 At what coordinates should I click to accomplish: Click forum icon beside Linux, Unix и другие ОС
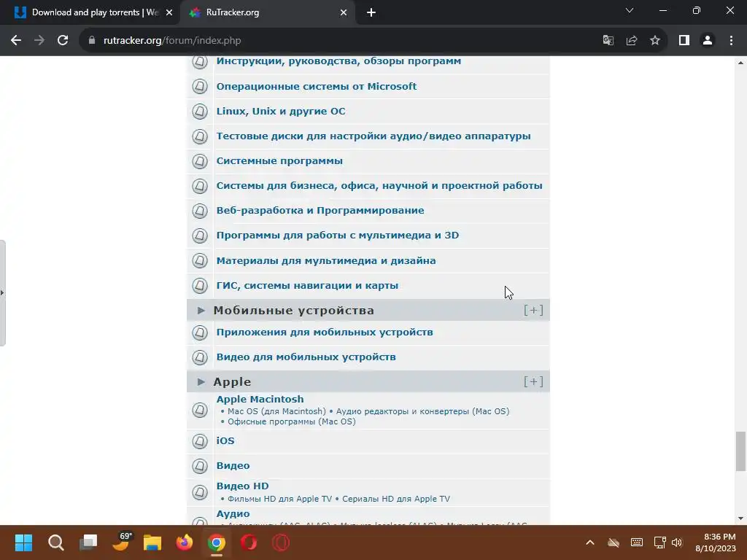[200, 112]
